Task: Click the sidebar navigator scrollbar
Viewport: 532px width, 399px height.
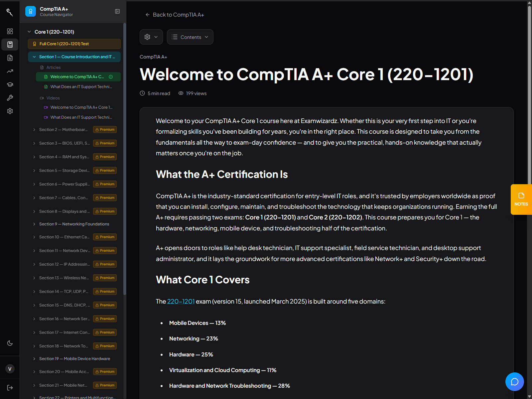Action: pyautogui.click(x=125, y=159)
